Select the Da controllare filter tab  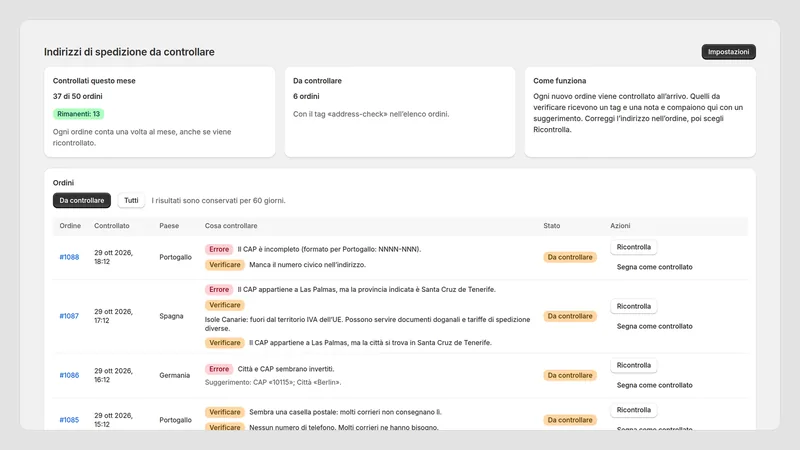pos(82,201)
